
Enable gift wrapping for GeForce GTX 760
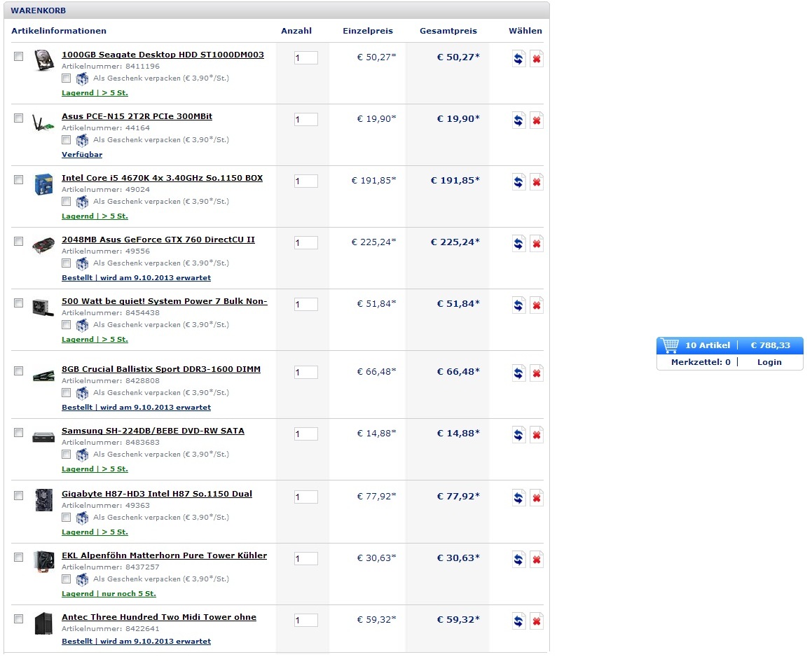(x=67, y=263)
